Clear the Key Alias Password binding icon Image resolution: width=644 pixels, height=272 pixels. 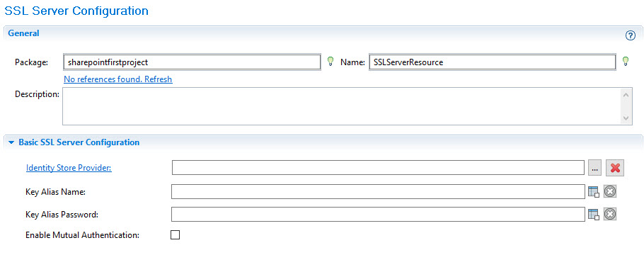pyautogui.click(x=610, y=214)
